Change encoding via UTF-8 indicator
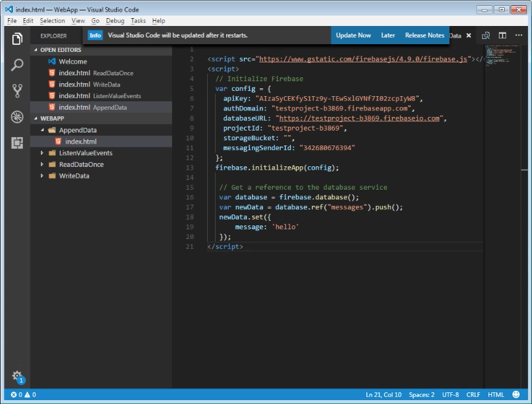This screenshot has height=404, width=532. [x=450, y=394]
